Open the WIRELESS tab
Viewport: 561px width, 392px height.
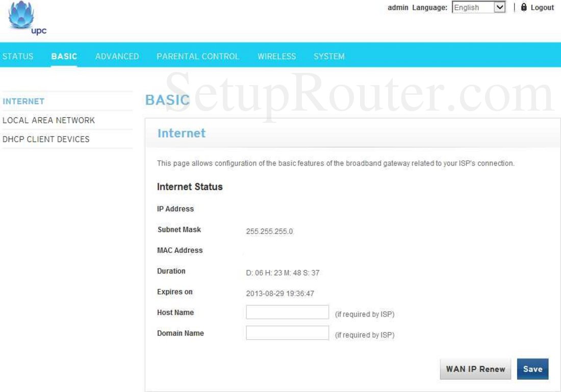[276, 57]
